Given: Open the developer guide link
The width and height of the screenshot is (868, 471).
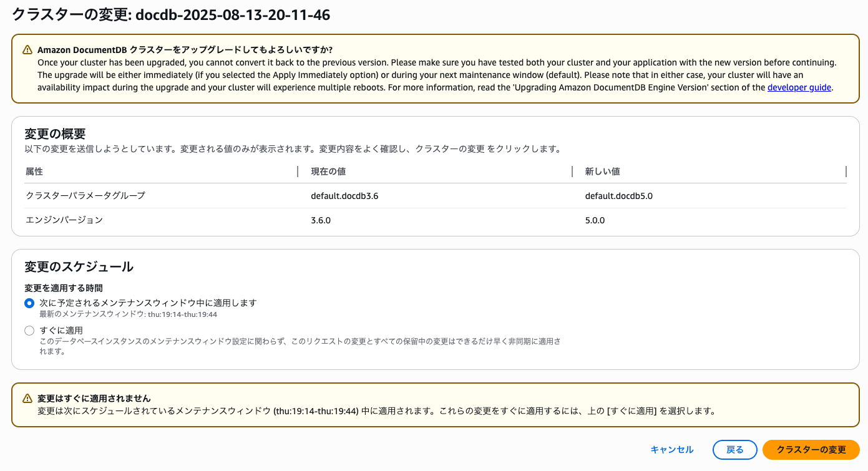Looking at the screenshot, I should [x=799, y=87].
